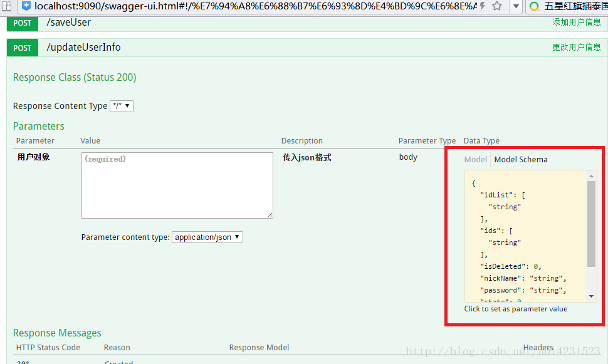Viewport: 608px width, 364px height.
Task: Click the site shield icon before the URL
Action: [26, 6]
